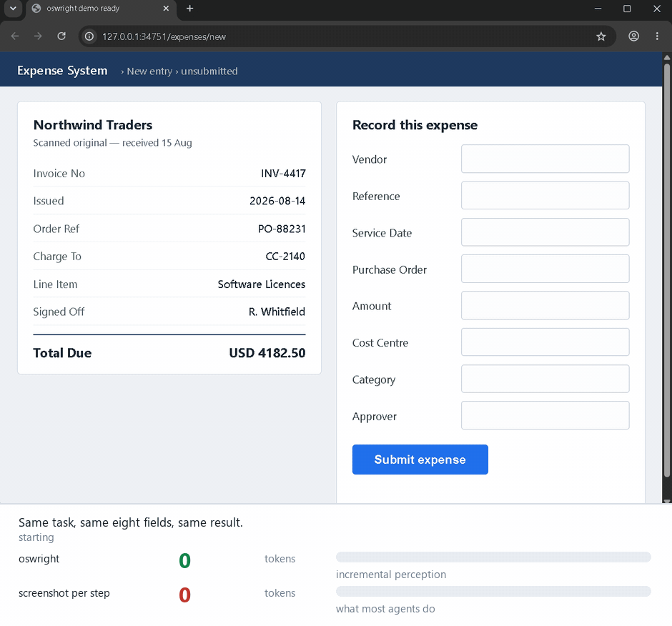
Task: Click the Record this expense heading
Action: click(x=415, y=124)
